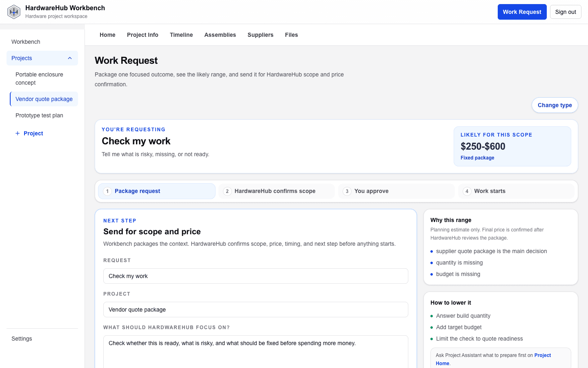Click the 'Check my work' heading
Viewport: 588px width, 368px height.
136,141
